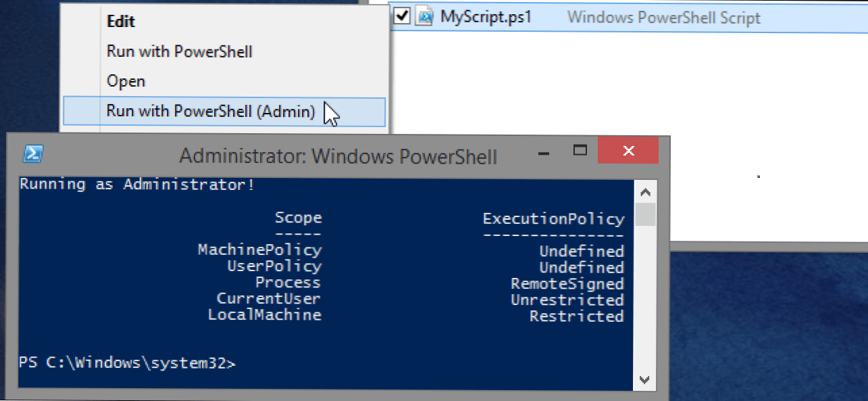Click the Restricted value in the LocalMachine row
The width and height of the screenshot is (868, 401).
click(576, 315)
